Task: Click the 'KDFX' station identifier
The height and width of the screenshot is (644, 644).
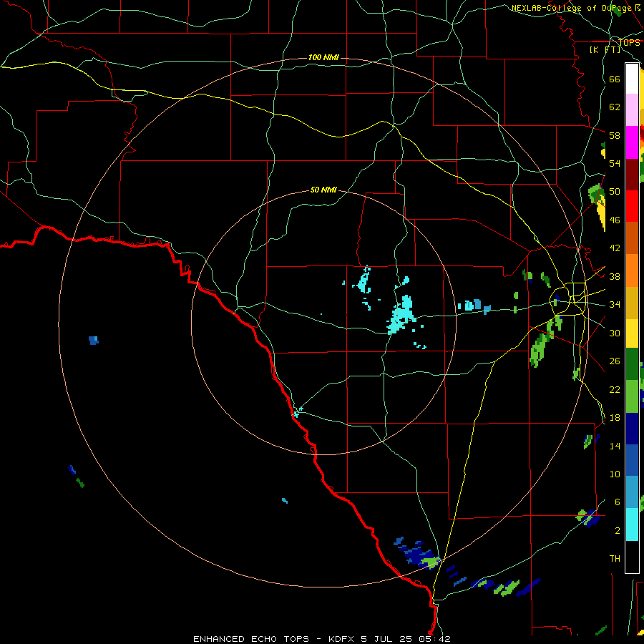Action: tap(343, 639)
